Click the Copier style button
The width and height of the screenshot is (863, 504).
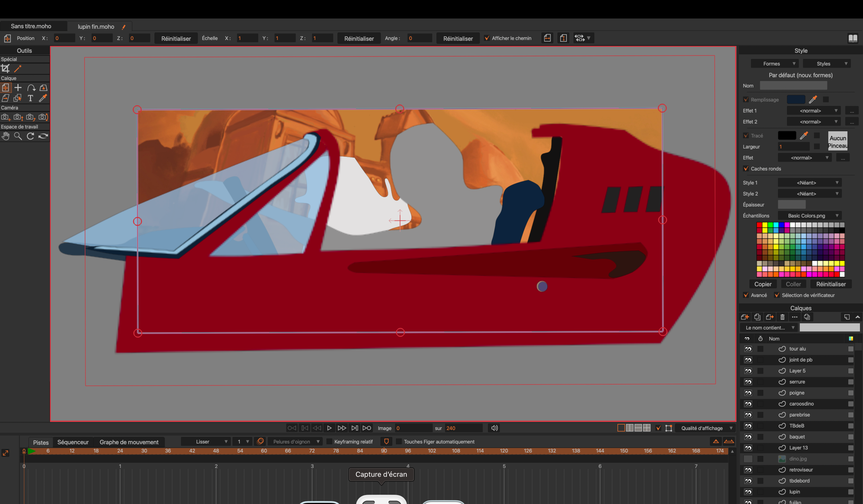(x=763, y=284)
